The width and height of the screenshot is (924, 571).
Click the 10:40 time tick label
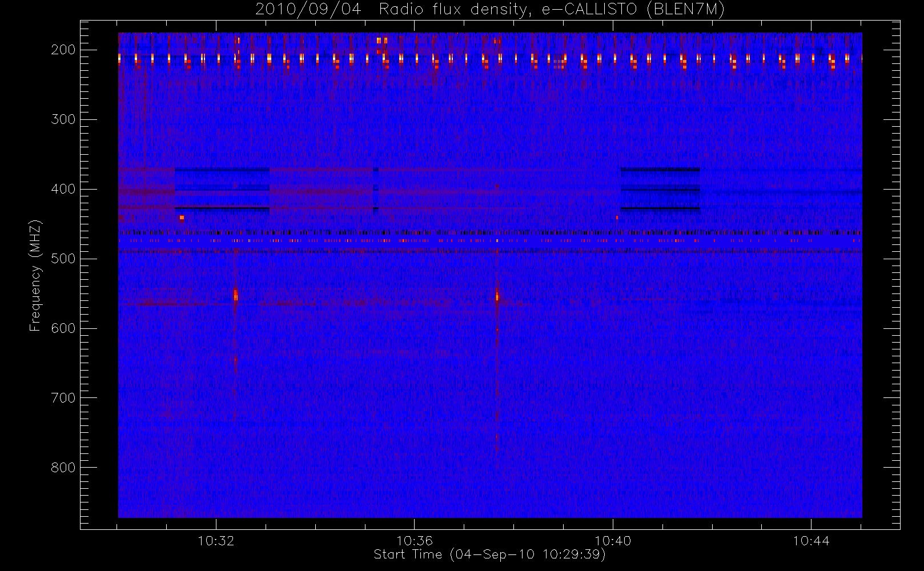(613, 541)
